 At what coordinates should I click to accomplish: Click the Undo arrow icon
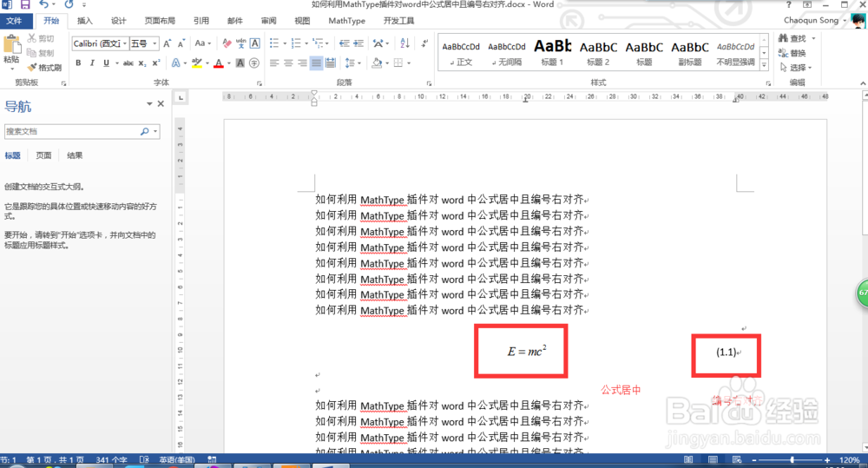[43, 4]
